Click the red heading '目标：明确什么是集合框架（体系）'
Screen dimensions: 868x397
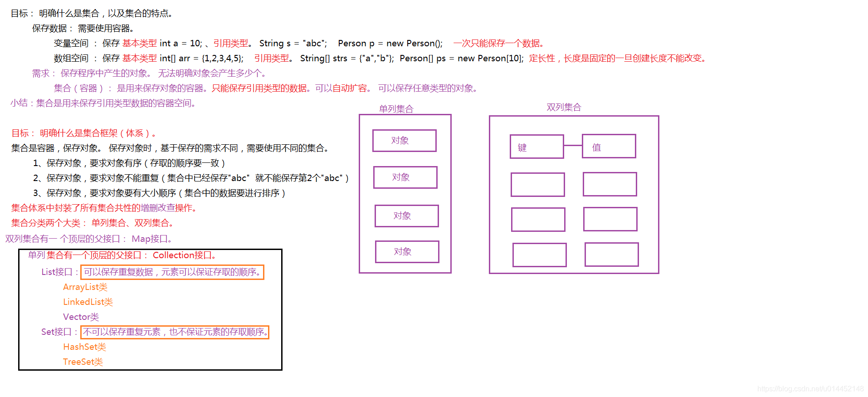(x=84, y=133)
